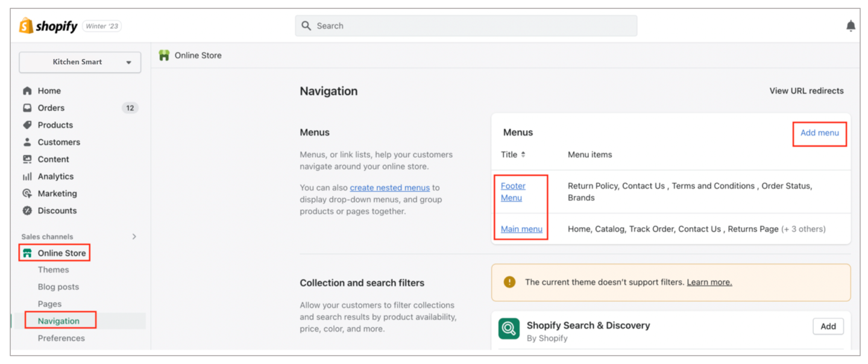Screen dimensions: 868x364
Task: Select the Home icon in the sidebar
Action: (x=25, y=90)
